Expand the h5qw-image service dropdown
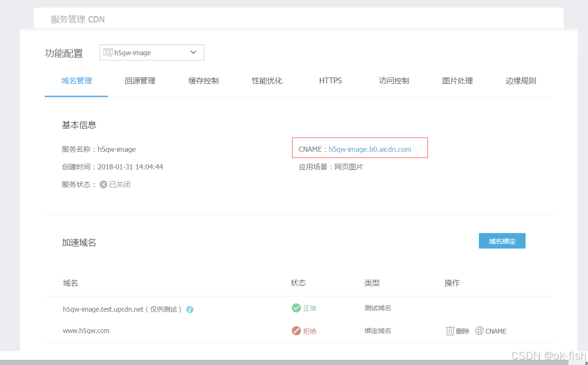Viewport: 588px width, 365px height. (193, 52)
